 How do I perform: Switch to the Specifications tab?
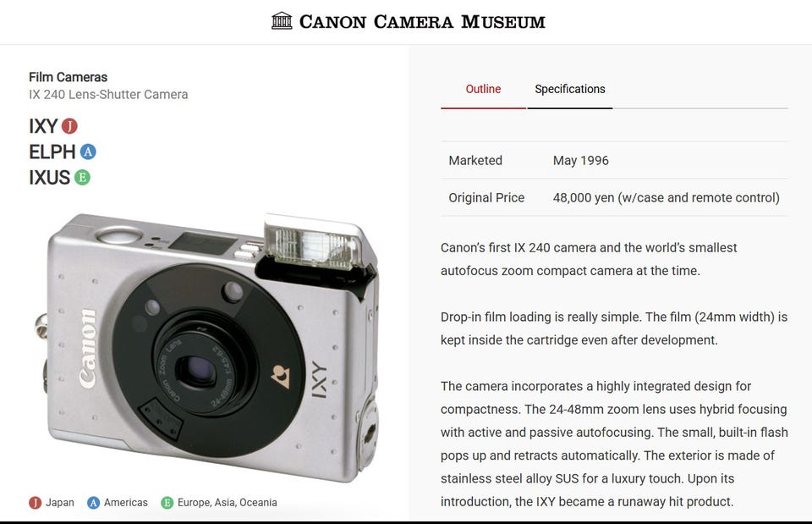[569, 89]
